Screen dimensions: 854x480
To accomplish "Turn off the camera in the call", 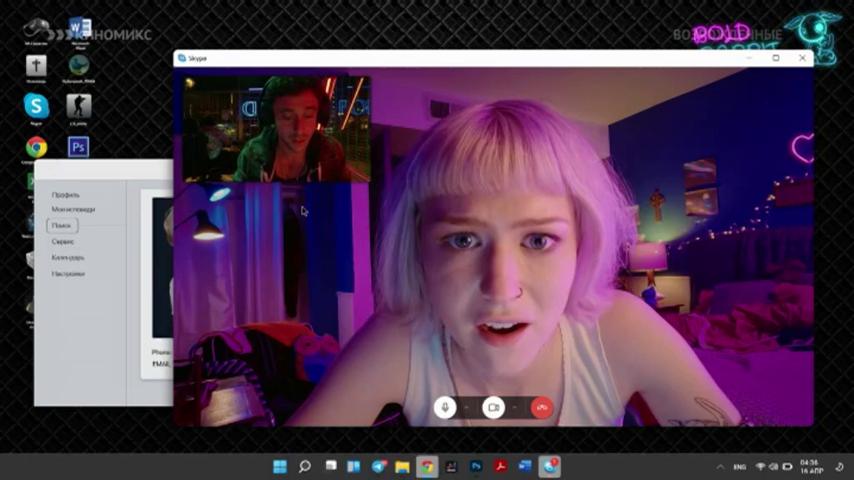I will coord(493,408).
